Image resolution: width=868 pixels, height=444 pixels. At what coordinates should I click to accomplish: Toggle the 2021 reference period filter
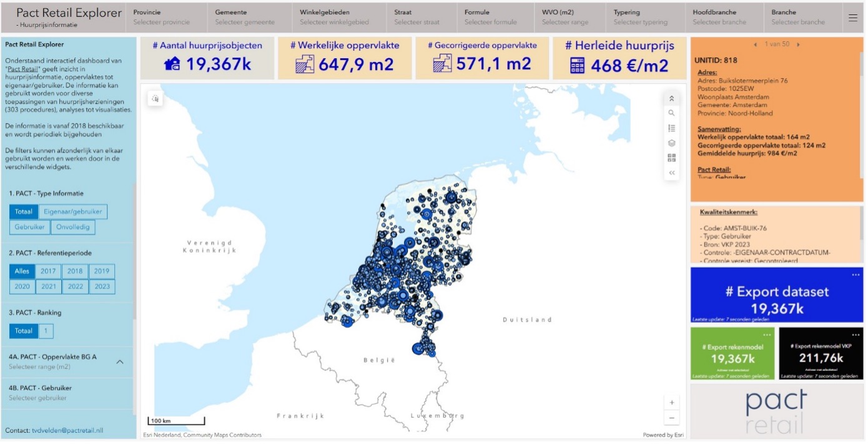[x=48, y=287]
